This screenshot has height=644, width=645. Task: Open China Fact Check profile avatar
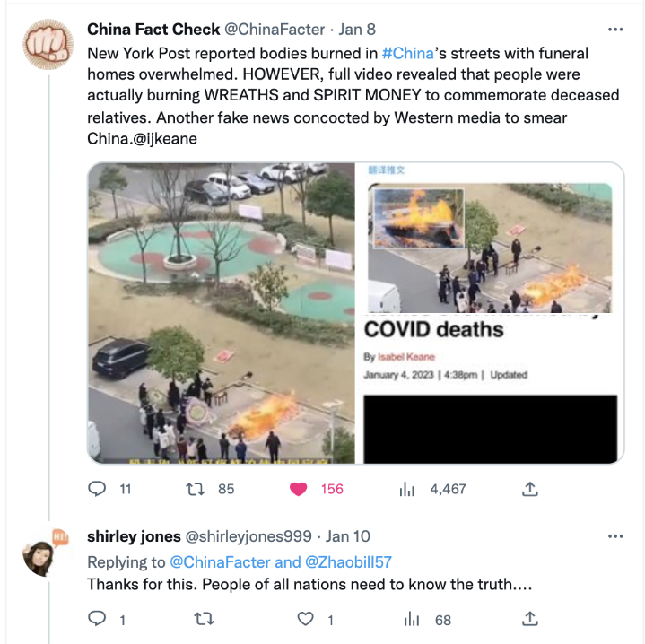pos(47,43)
